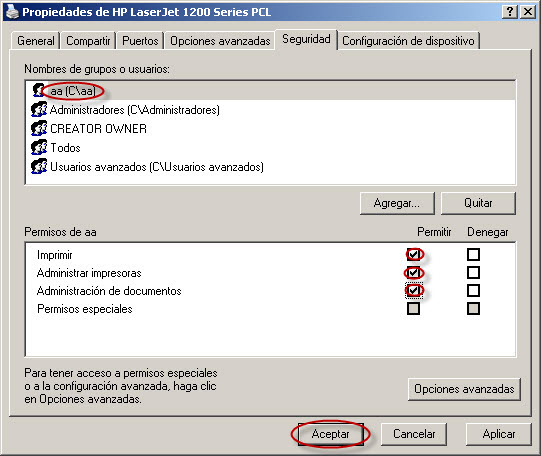Image resolution: width=541 pixels, height=456 pixels.
Task: Open Opciones avanzadas permissions button
Action: [x=464, y=389]
